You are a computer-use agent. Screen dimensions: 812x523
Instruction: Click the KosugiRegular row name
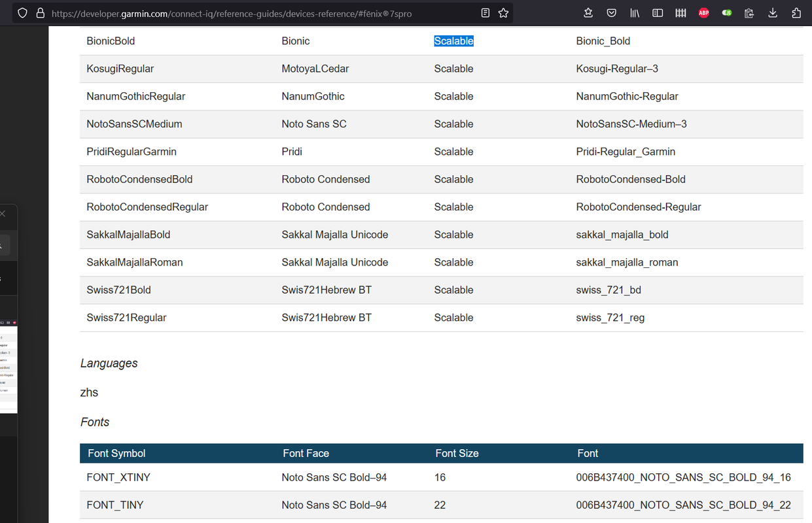[x=120, y=69]
